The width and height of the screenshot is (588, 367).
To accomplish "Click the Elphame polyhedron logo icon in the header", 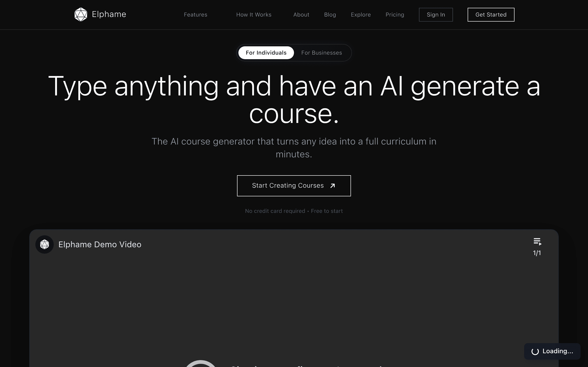I will tap(81, 14).
